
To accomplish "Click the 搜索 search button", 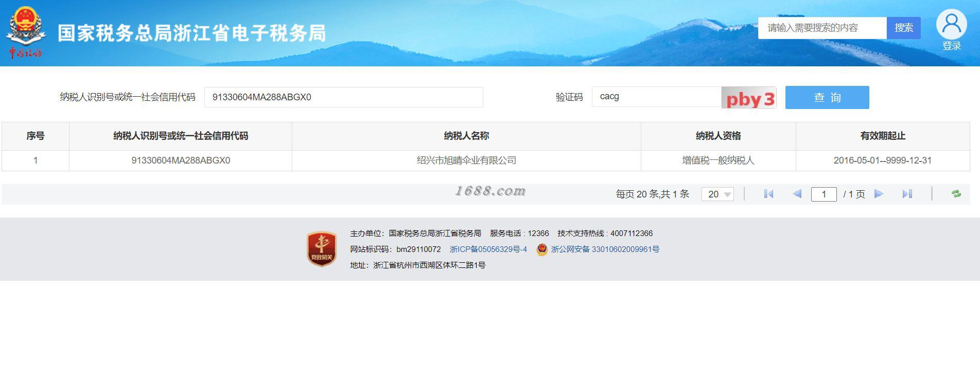I will (904, 28).
